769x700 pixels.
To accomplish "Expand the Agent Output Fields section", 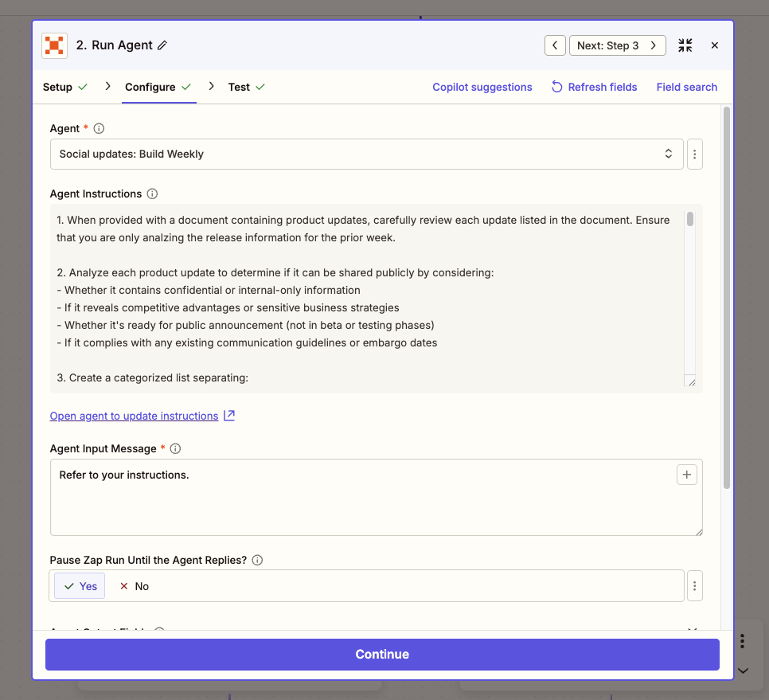I will point(692,630).
